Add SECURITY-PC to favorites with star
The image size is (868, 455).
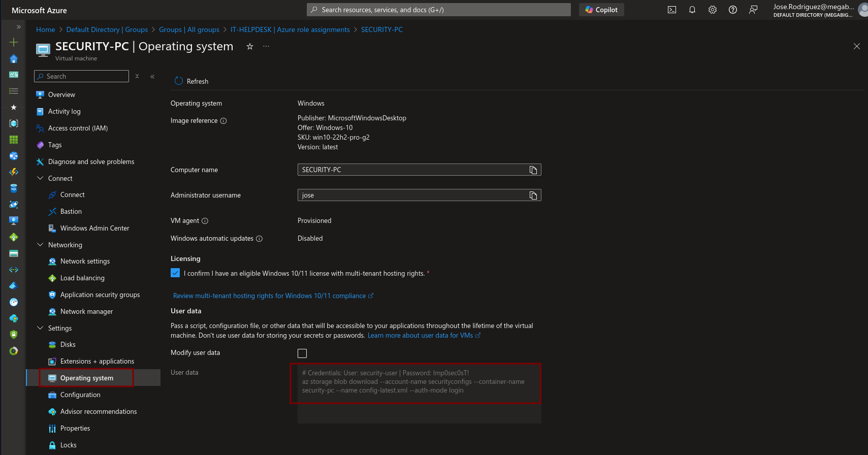250,47
